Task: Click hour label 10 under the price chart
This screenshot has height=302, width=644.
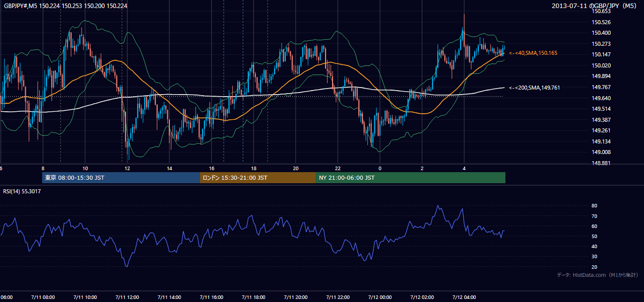Action: pyautogui.click(x=85, y=168)
